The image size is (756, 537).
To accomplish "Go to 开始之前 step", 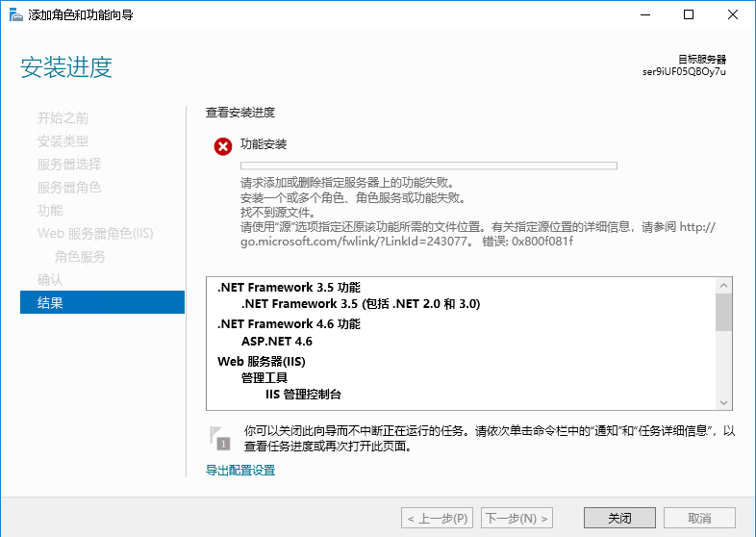I will pyautogui.click(x=63, y=118).
